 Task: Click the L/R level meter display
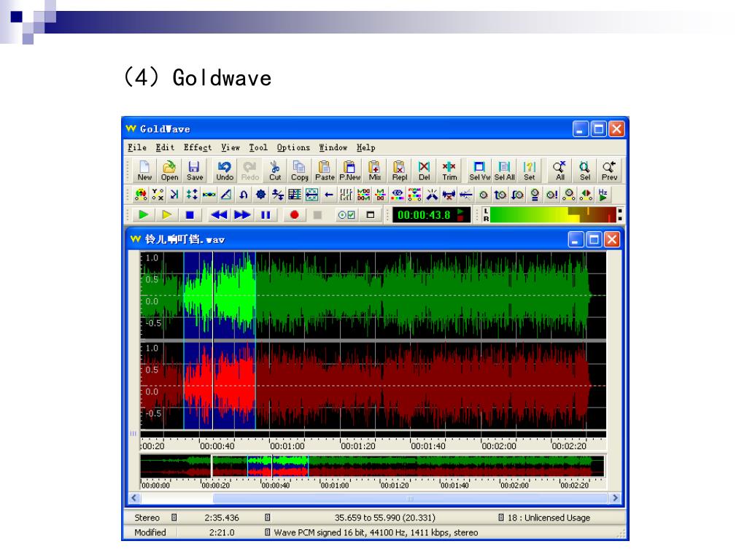point(553,215)
